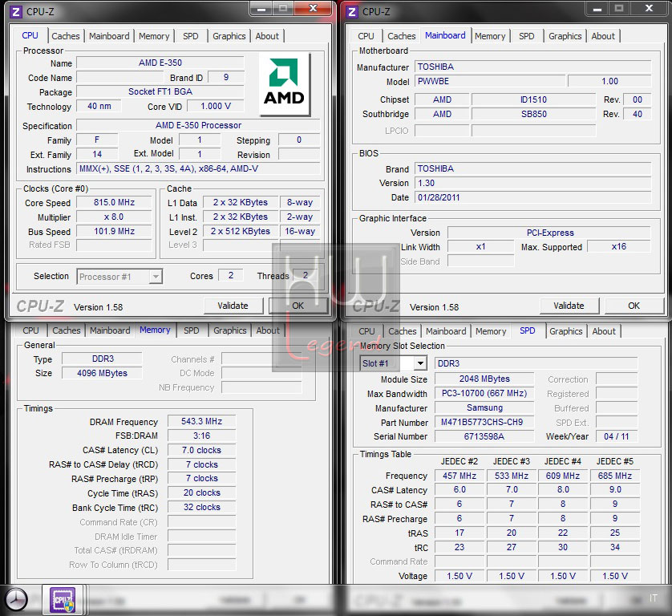
Task: Click the memory Size '4096 MBytes' field
Action: [x=102, y=373]
